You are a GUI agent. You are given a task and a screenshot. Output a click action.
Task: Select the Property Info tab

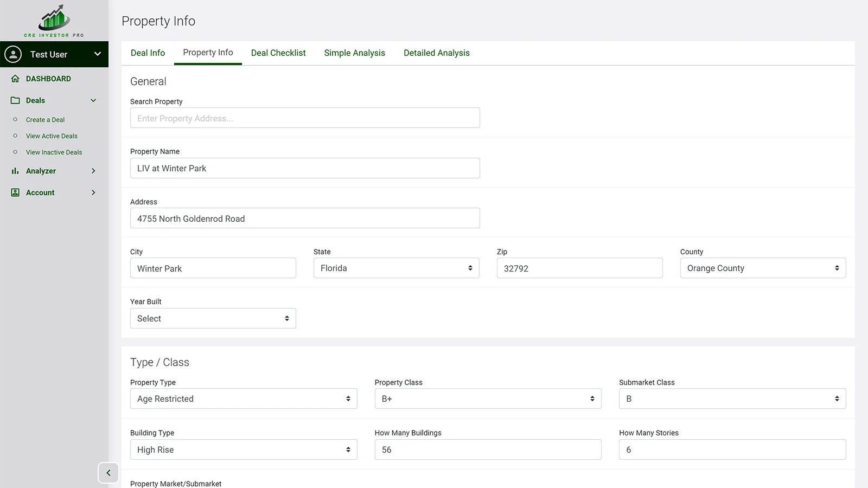pos(208,53)
